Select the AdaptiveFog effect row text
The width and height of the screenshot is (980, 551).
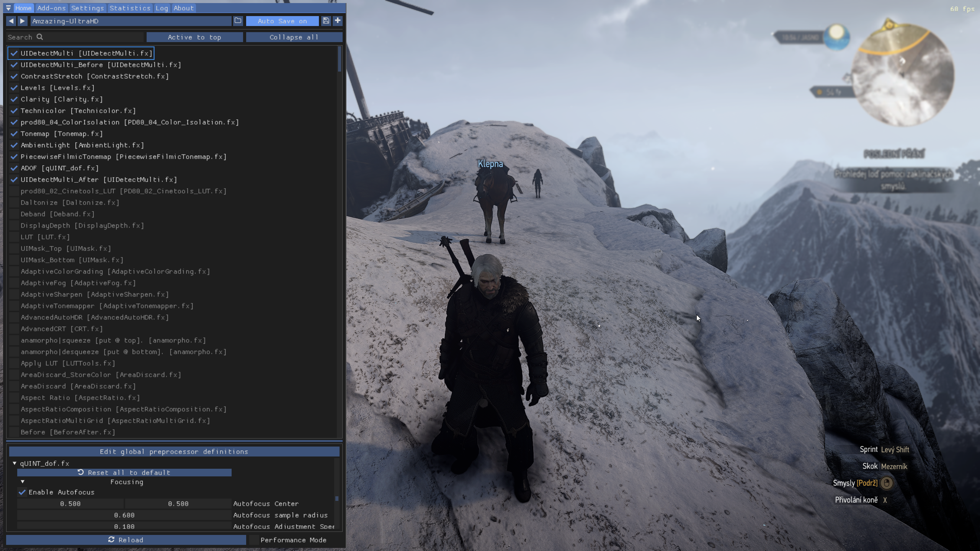(78, 283)
